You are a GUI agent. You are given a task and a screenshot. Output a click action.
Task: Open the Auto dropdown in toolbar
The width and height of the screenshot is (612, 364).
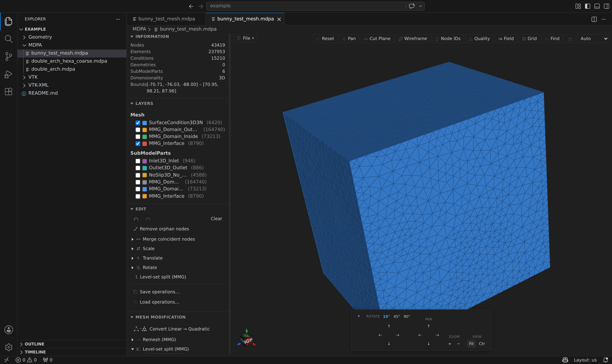(593, 39)
